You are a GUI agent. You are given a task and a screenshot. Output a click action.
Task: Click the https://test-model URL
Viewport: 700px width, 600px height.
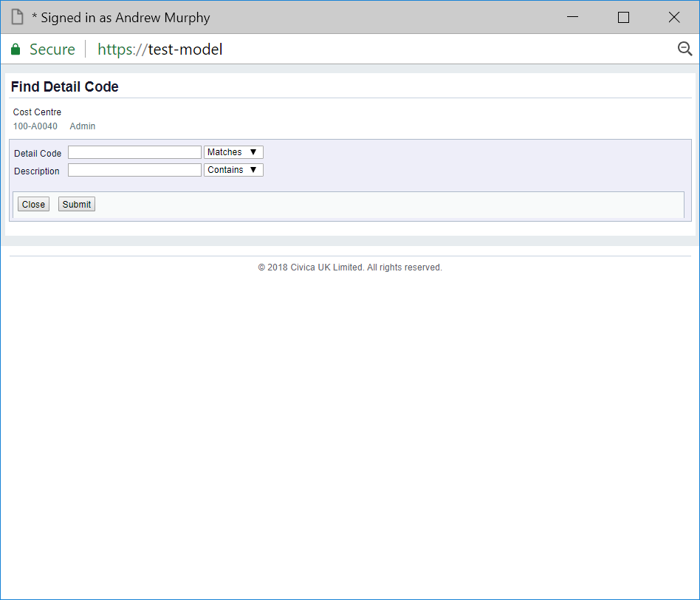tap(159, 50)
